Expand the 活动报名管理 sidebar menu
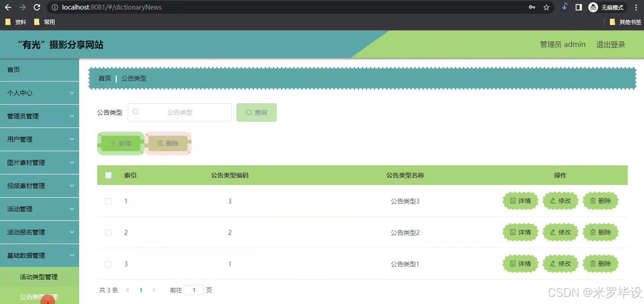644x304 pixels. [39, 233]
